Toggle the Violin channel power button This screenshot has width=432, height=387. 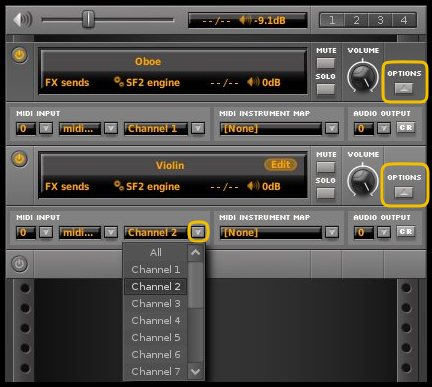(x=19, y=159)
